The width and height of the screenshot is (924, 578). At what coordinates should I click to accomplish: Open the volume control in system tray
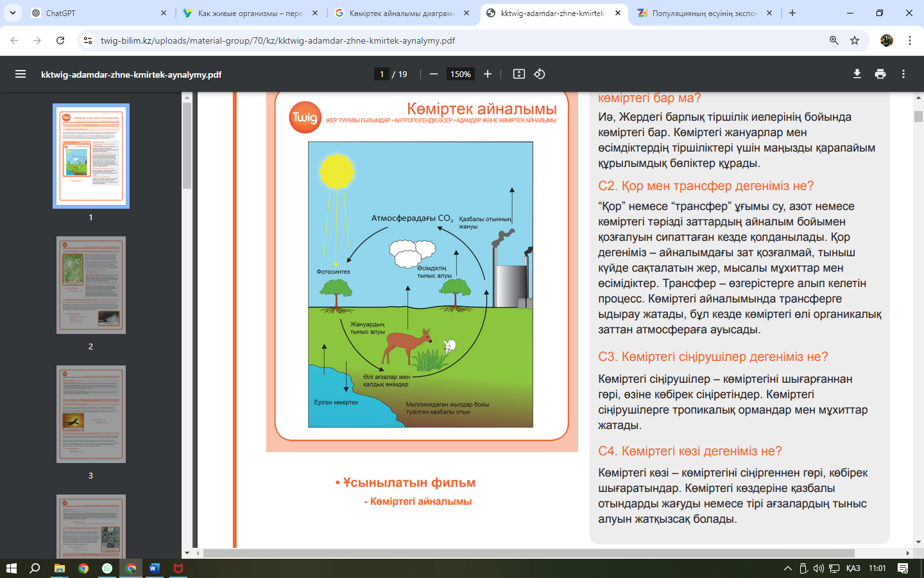818,568
